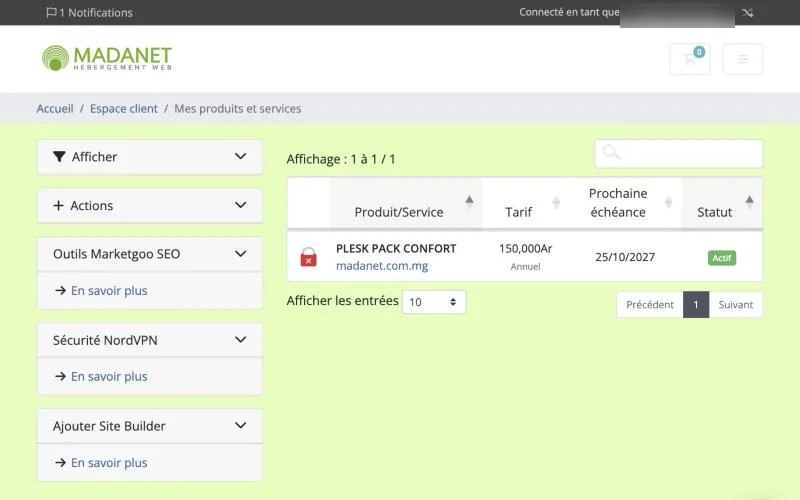
Task: Click the 1 Notifications text
Action: tap(96, 13)
